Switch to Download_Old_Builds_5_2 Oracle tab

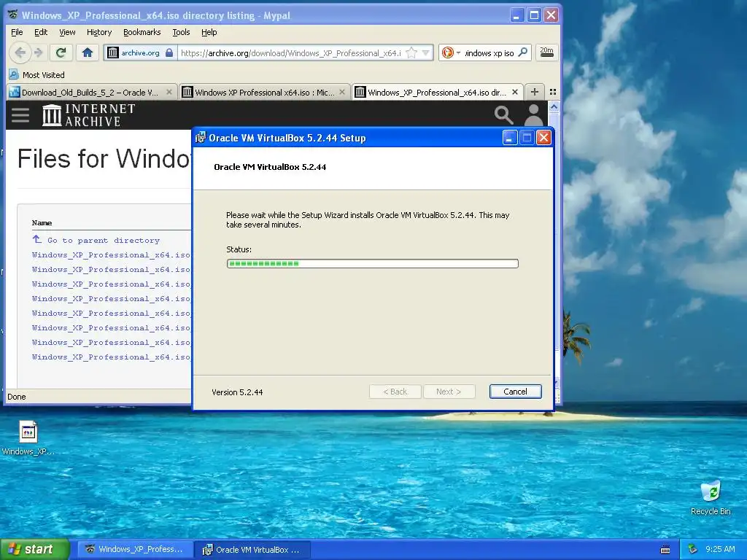click(90, 92)
